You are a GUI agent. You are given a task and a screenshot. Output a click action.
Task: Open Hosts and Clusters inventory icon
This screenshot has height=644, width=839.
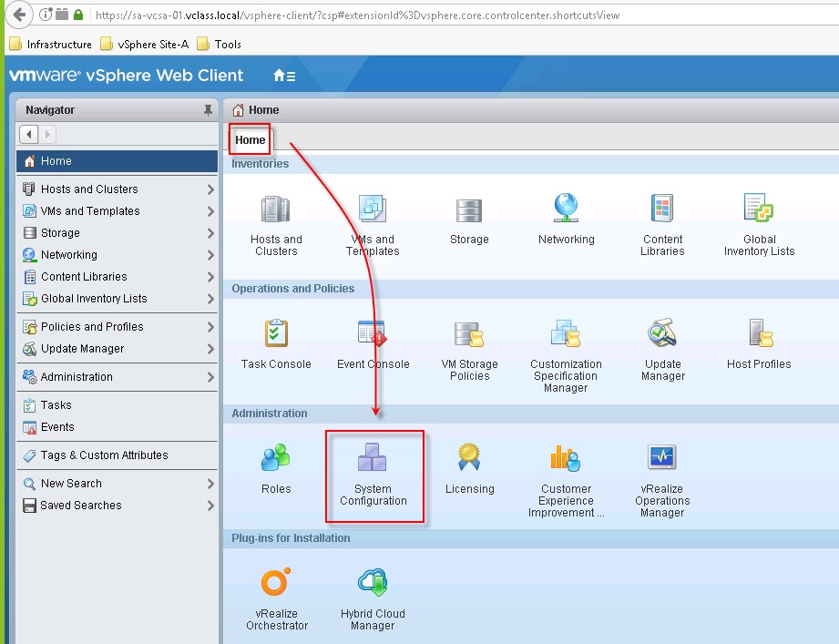point(275,210)
